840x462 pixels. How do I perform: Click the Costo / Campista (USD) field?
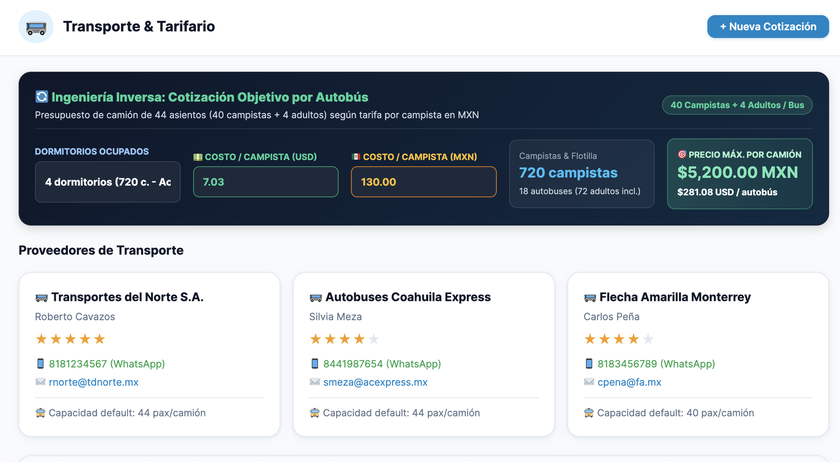266,182
